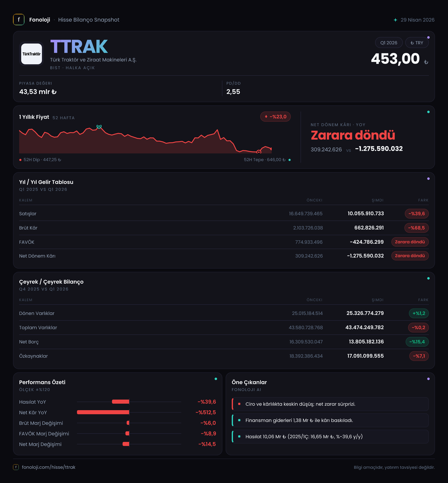This screenshot has width=448, height=483.
Task: Click the FAVÖK value -424.786.299
Action: (367, 242)
